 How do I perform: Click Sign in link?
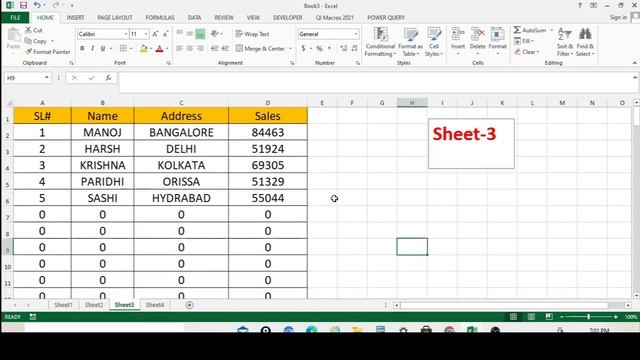pyautogui.click(x=618, y=17)
